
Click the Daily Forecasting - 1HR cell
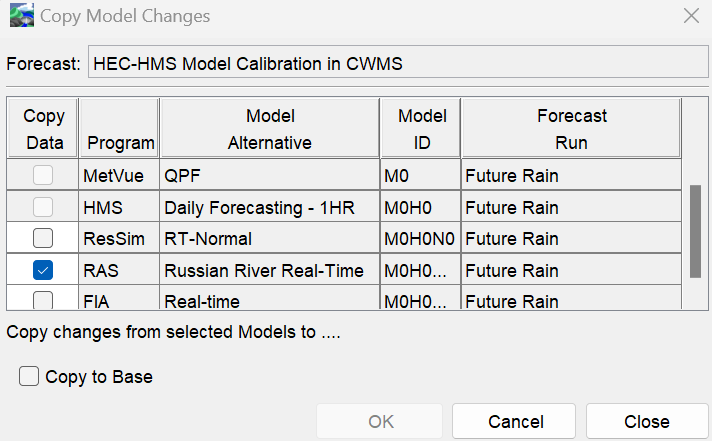270,207
